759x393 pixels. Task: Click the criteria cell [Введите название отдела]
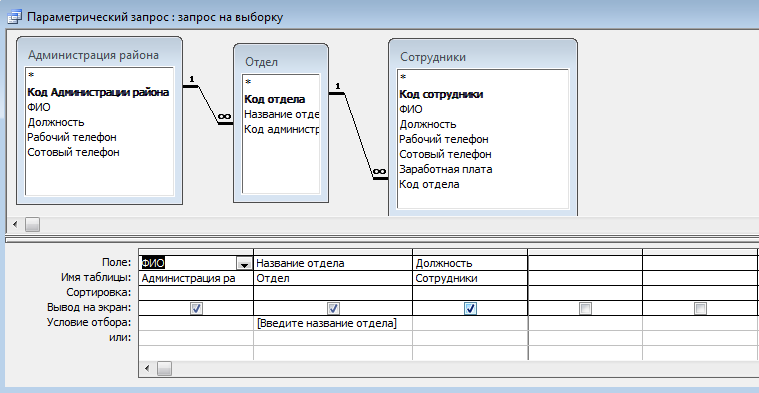point(333,323)
